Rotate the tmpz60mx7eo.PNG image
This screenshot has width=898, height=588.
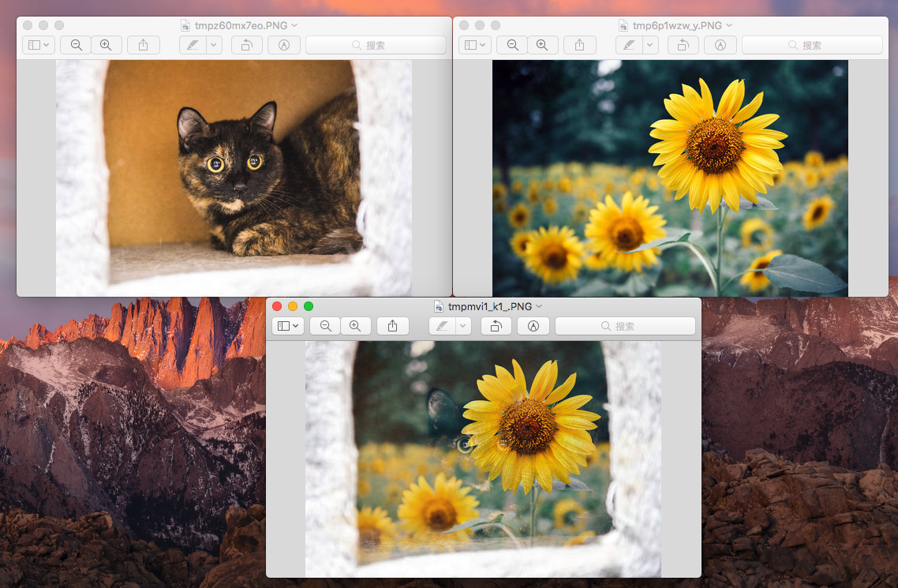coord(247,45)
